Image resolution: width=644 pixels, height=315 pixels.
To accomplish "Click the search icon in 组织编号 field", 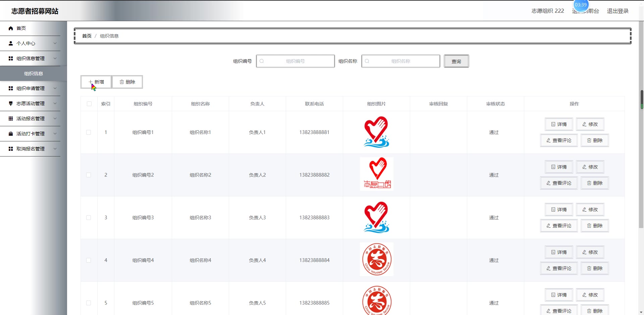I will tap(262, 61).
